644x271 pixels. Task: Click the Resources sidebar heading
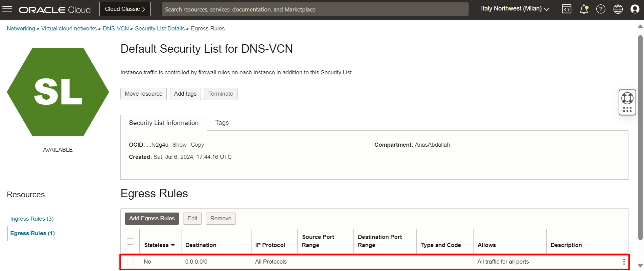(x=26, y=195)
